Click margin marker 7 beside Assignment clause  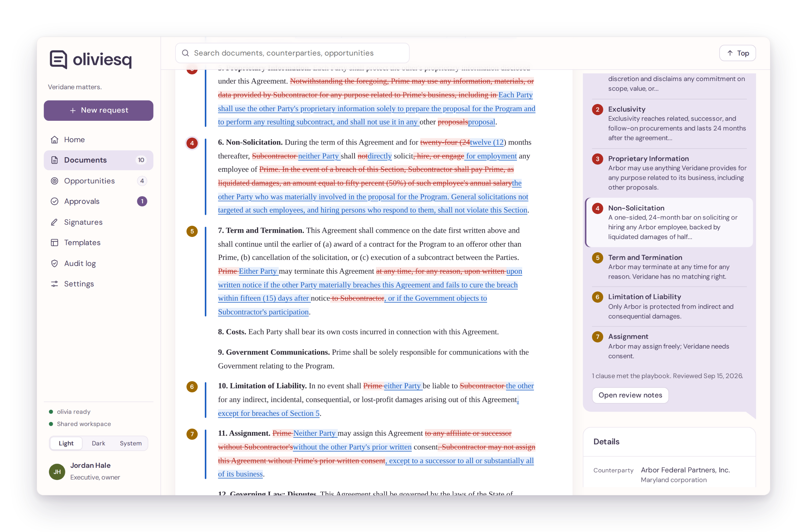point(192,434)
